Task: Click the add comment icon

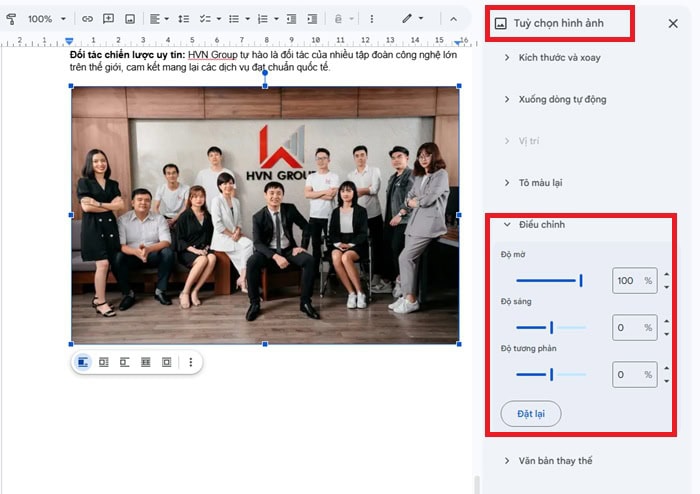Action: (108, 19)
